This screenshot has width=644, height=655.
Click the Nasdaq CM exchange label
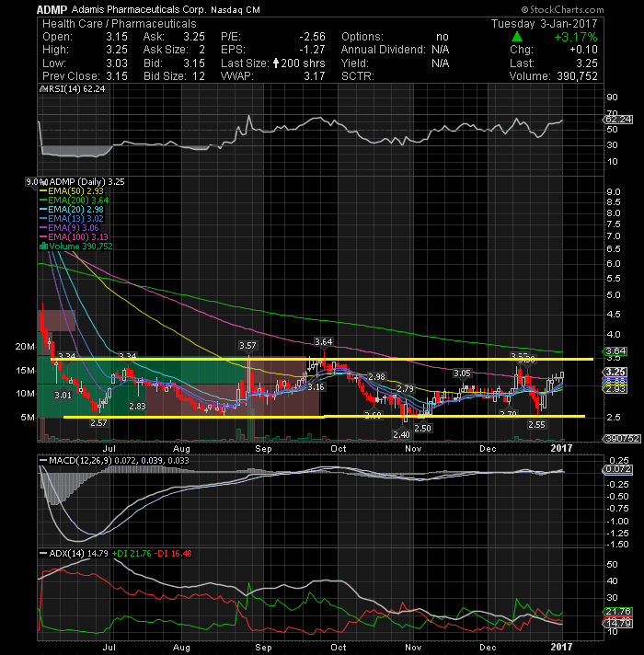tap(236, 9)
